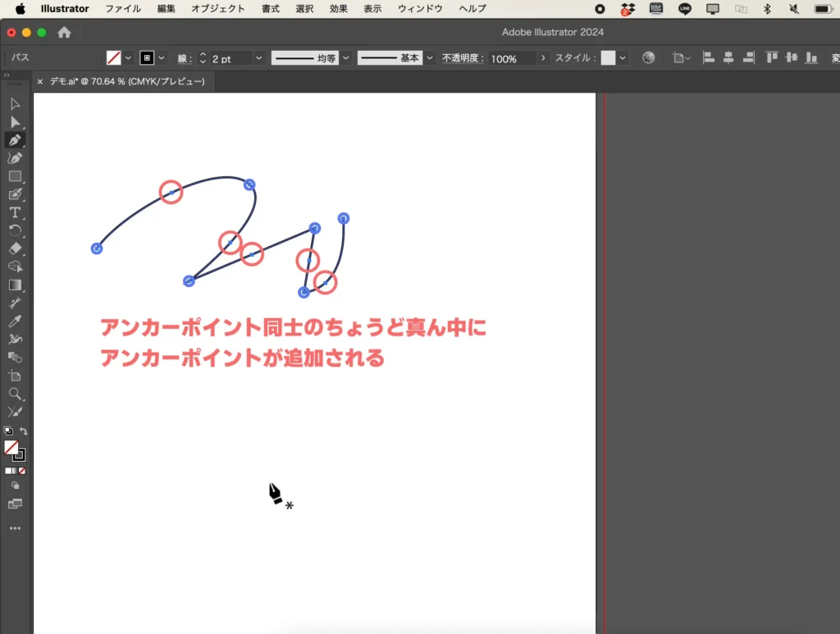Pick the Eraser tool

click(15, 249)
